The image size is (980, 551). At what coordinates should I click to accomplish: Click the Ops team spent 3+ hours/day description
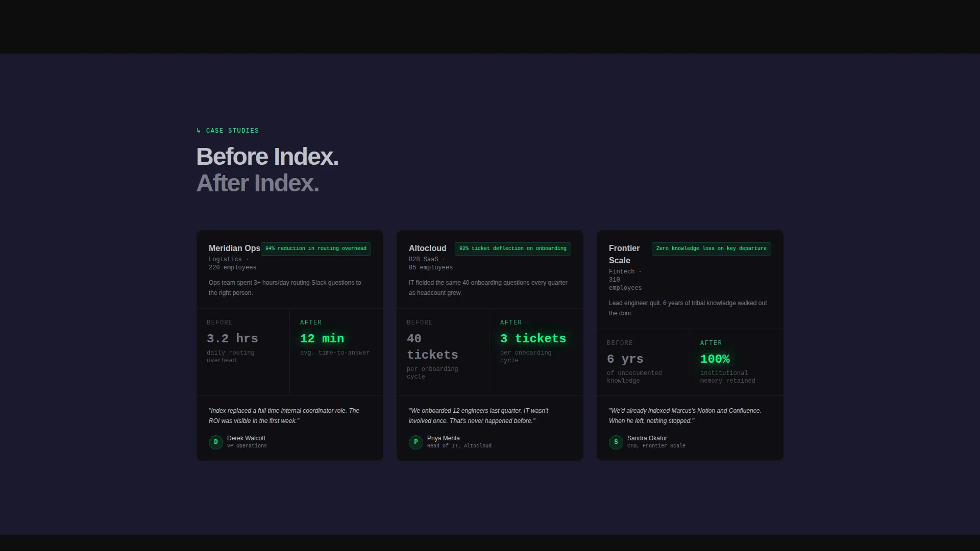click(x=285, y=288)
